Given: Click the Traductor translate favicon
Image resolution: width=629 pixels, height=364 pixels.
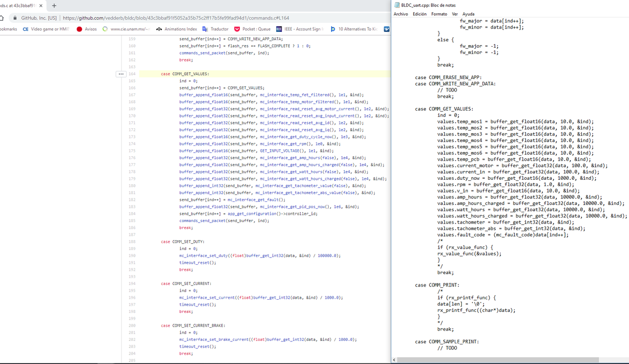Looking at the screenshot, I should (x=205, y=29).
